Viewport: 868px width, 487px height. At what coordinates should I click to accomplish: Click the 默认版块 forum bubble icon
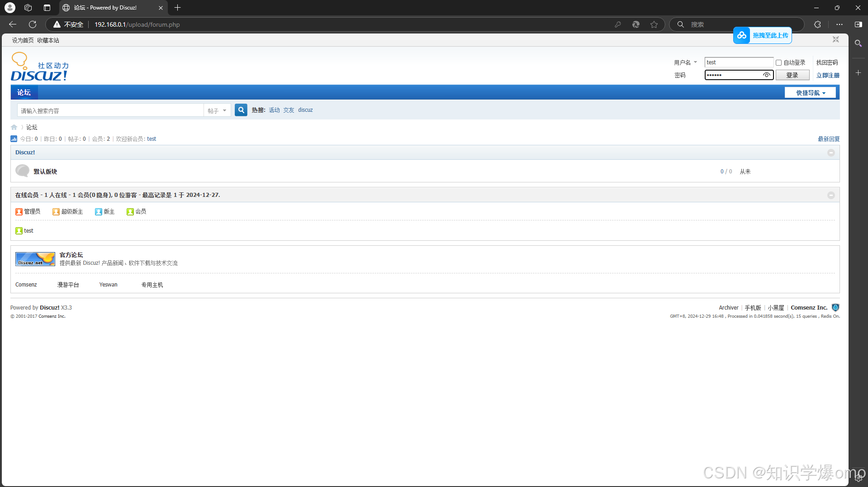(x=22, y=171)
